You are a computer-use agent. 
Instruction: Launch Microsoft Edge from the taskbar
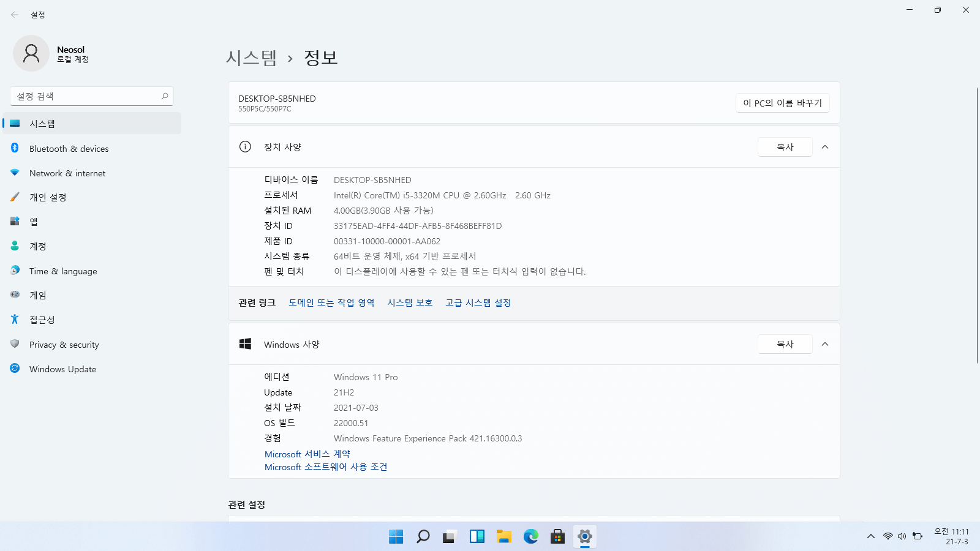pos(531,537)
